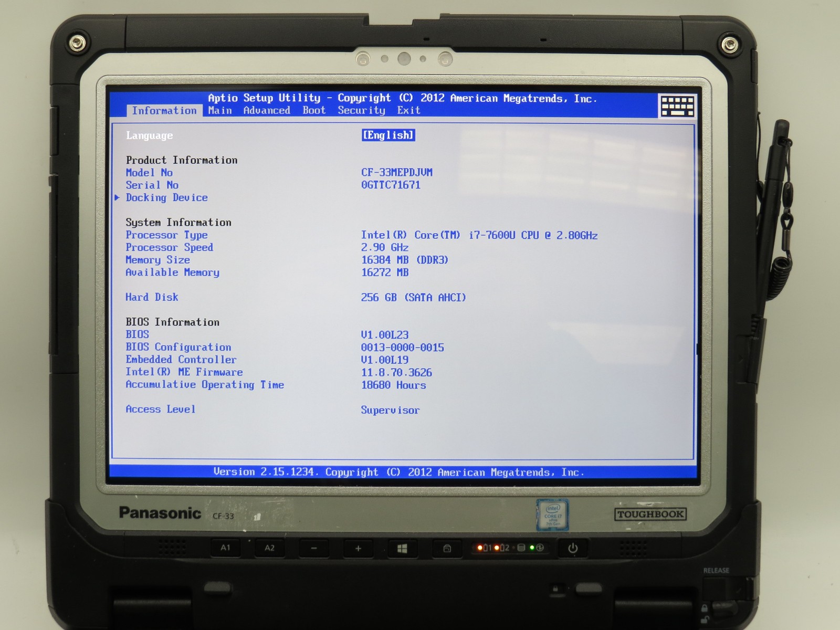
Task: Click the Processor Type label
Action: tap(166, 235)
